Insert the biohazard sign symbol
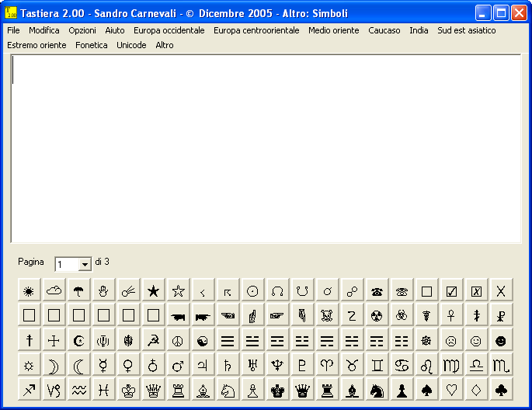Image resolution: width=532 pixels, height=410 pixels. [402, 315]
